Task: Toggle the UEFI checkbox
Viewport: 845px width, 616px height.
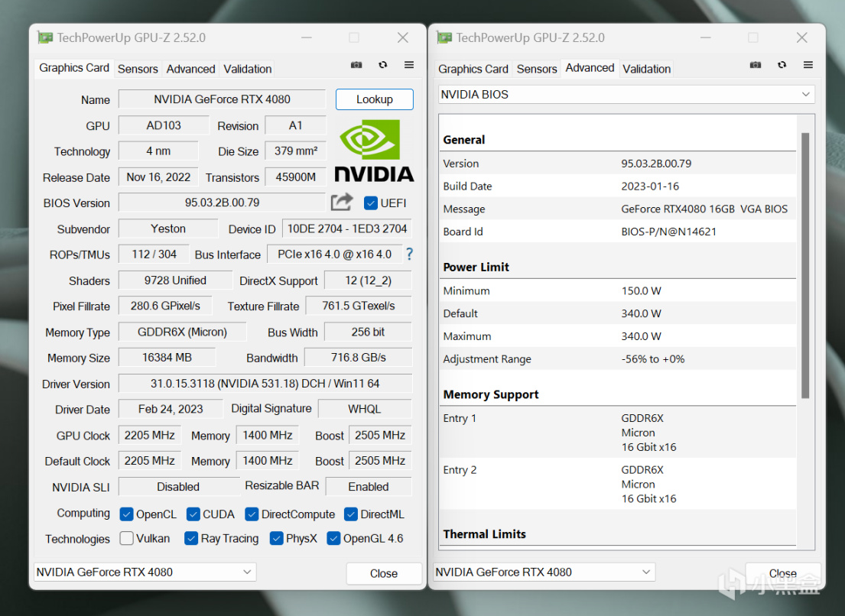Action: click(x=370, y=203)
